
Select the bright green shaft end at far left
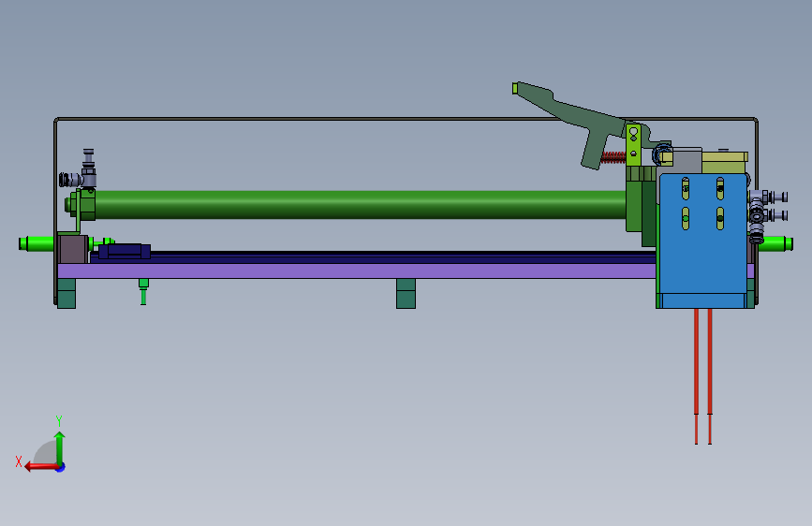click(x=37, y=243)
